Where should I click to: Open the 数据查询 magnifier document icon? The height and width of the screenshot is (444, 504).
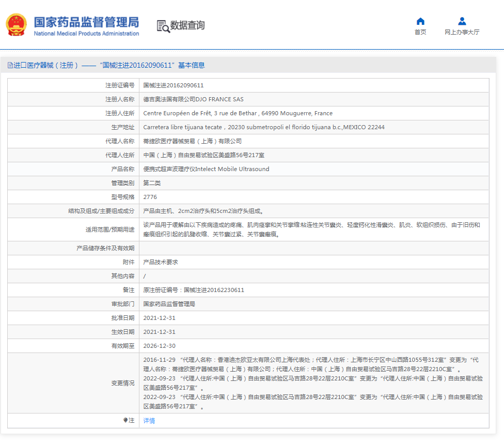coord(163,26)
